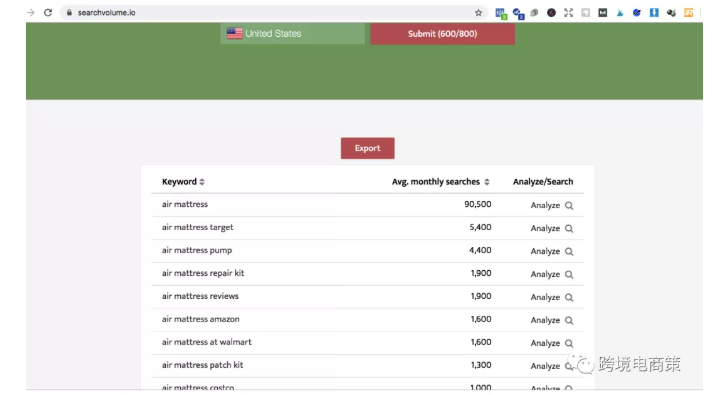Click the four-arrows fullscreen extension icon
The width and height of the screenshot is (721, 395).
pyautogui.click(x=568, y=12)
